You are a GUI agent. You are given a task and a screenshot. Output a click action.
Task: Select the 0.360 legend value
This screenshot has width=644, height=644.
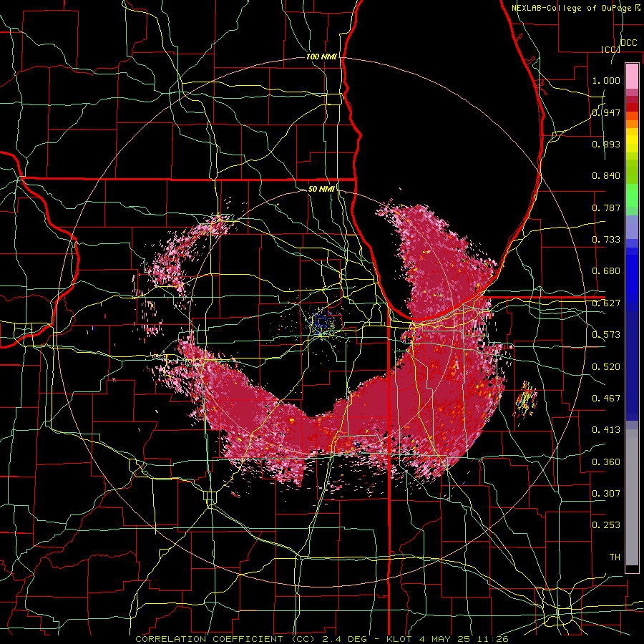(606, 462)
